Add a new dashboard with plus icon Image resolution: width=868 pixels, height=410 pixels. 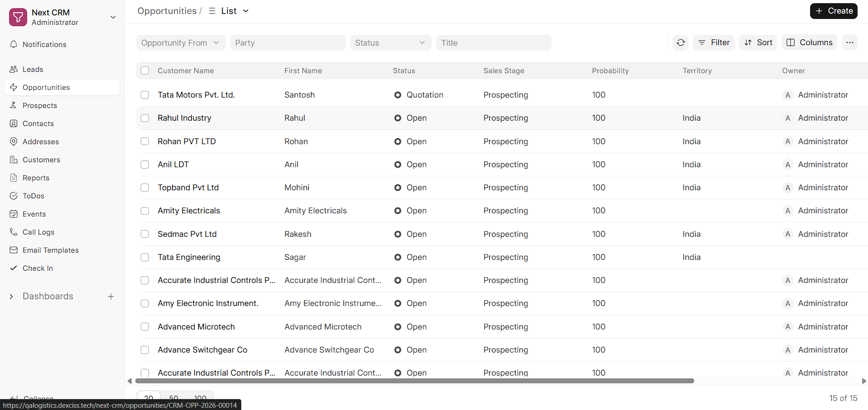(111, 297)
